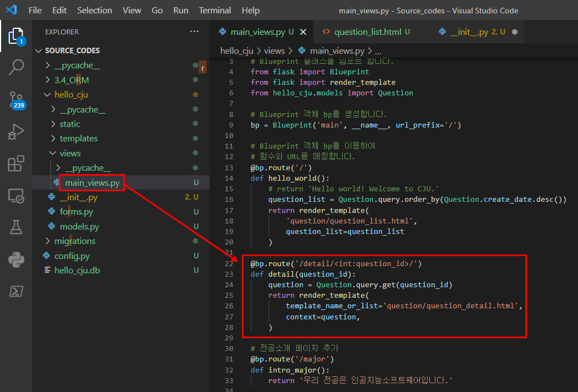Expand the top-level __pycache__ folder

tap(48, 65)
